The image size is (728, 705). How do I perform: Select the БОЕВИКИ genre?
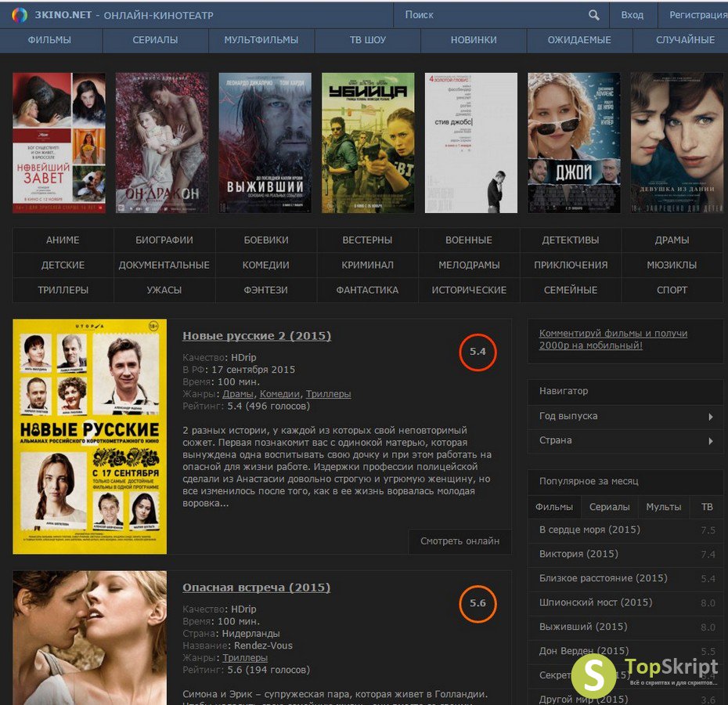(266, 240)
